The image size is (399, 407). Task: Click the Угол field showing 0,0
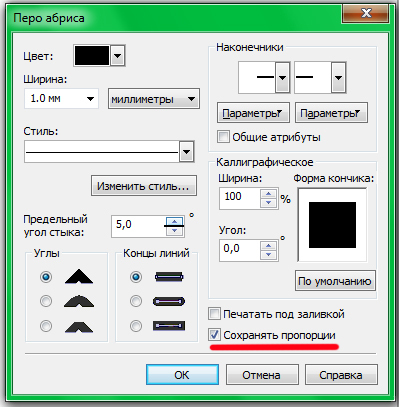point(240,250)
